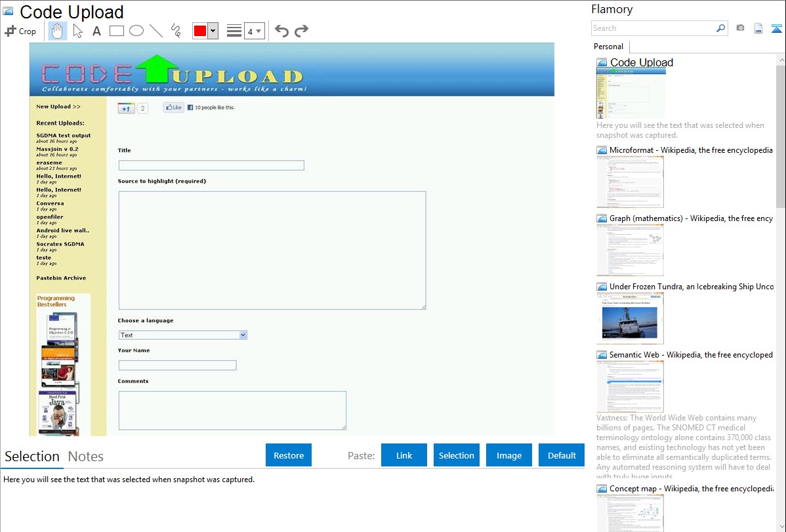Open the line width dropdown showing 4
This screenshot has height=532, width=786.
click(x=255, y=31)
